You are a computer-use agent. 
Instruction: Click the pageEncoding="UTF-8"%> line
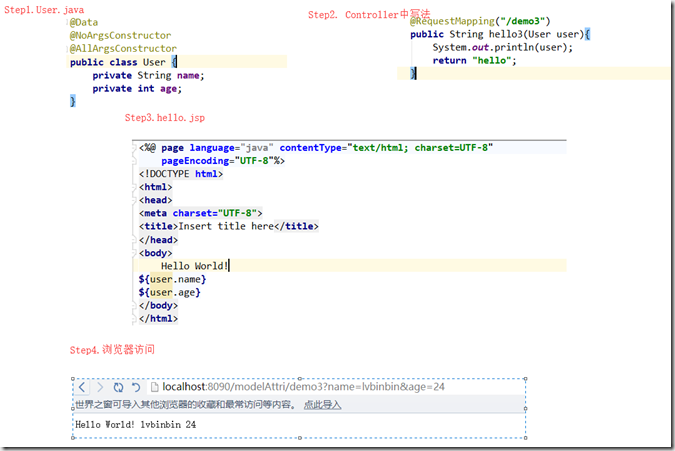[x=223, y=161]
